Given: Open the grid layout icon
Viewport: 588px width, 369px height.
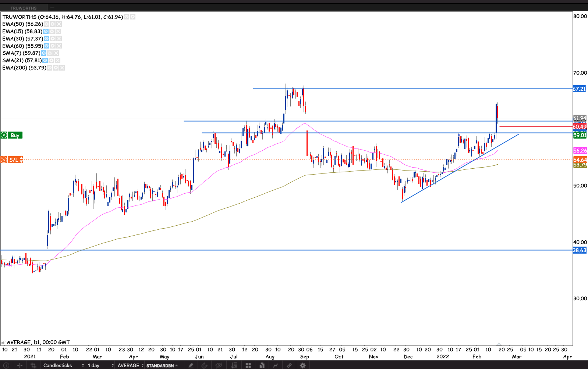Looking at the screenshot, I should [x=248, y=365].
